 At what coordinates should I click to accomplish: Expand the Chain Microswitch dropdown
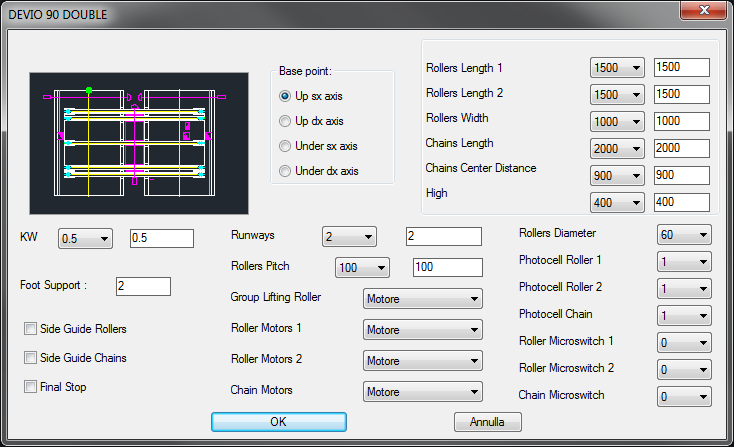pyautogui.click(x=684, y=397)
